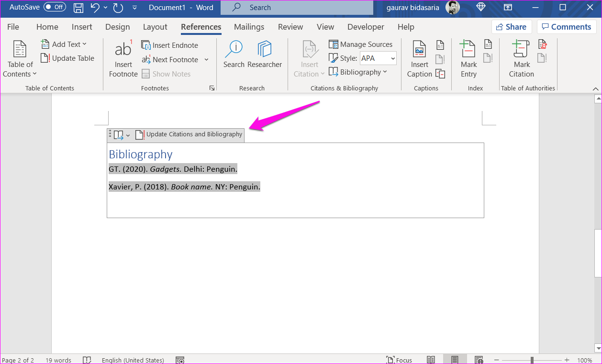Open the Review tab
The width and height of the screenshot is (602, 364).
coord(290,27)
